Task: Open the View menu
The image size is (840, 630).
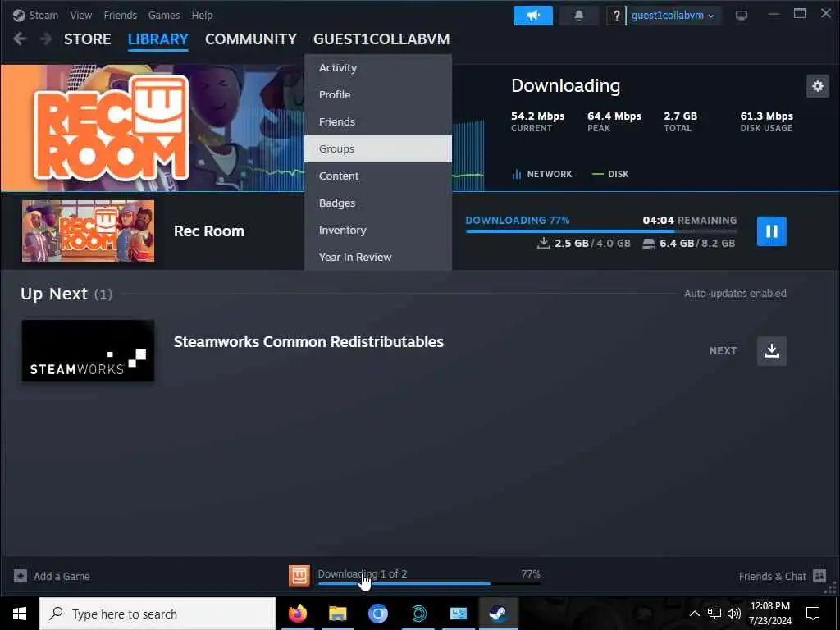Action: tap(81, 15)
